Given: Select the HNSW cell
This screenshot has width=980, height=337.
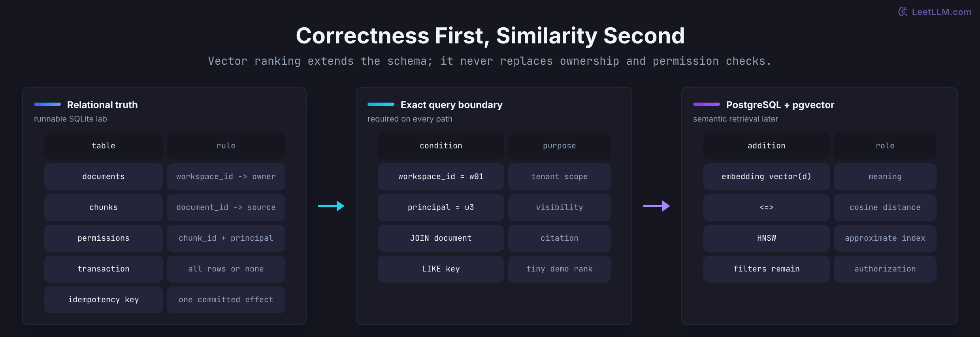Looking at the screenshot, I should [767, 238].
